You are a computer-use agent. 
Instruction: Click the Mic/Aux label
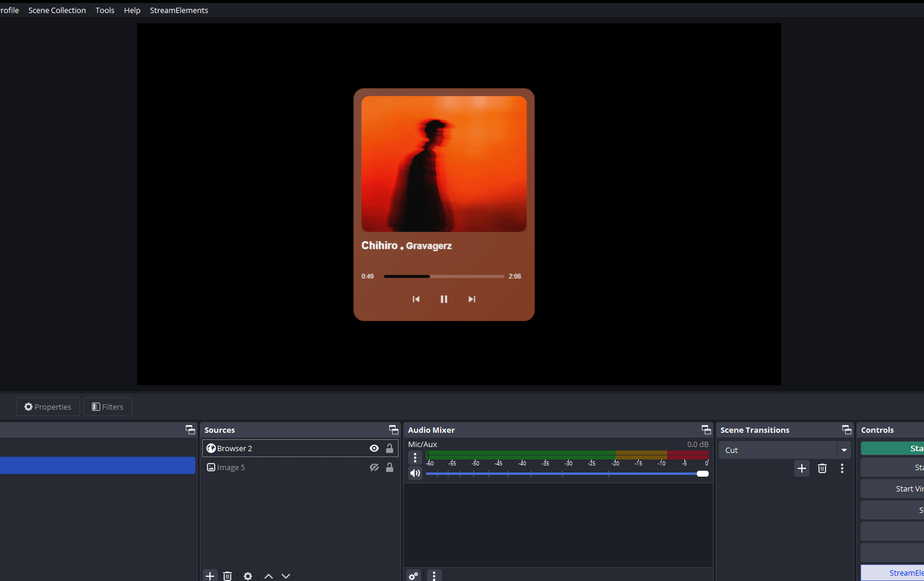[422, 444]
